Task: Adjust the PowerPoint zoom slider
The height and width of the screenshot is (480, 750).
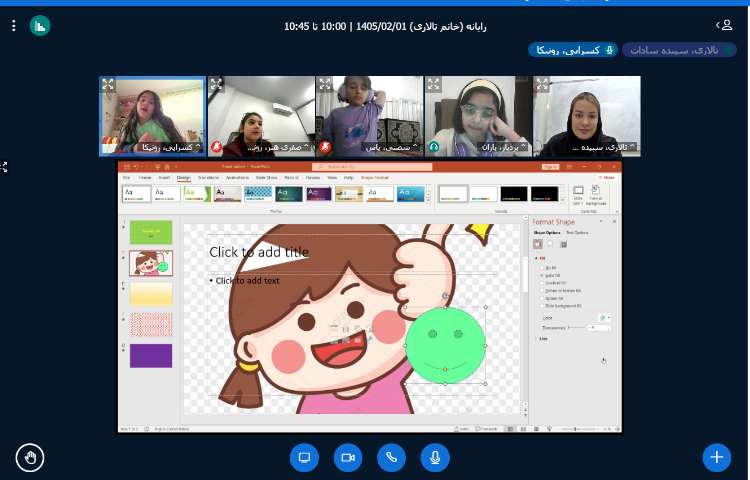Action: pyautogui.click(x=583, y=429)
